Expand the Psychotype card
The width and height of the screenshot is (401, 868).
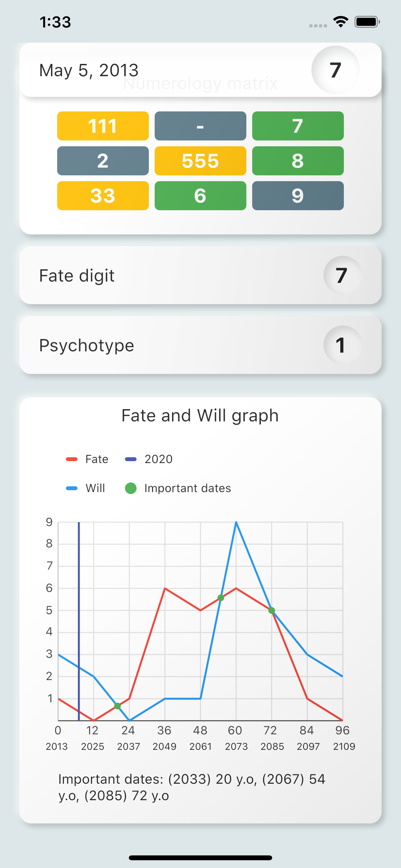coord(200,345)
